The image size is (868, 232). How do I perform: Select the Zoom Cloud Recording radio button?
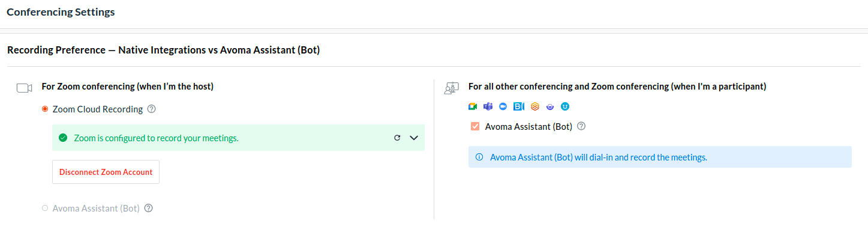click(45, 109)
